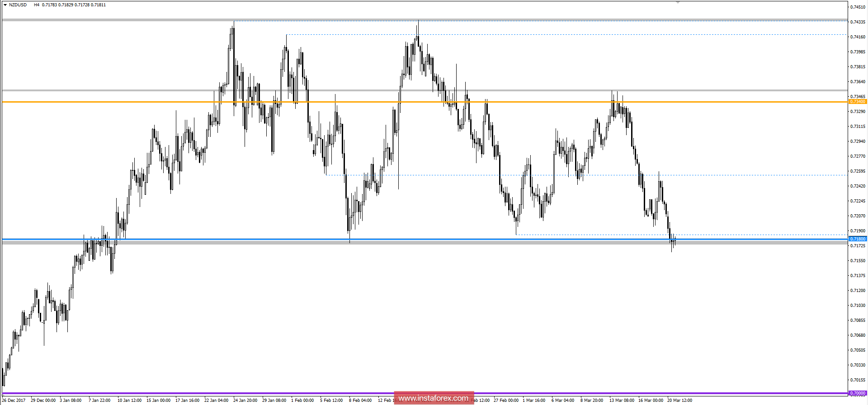The image size is (868, 405).
Task: Click the 0.74335 price axis label
Action: point(858,22)
